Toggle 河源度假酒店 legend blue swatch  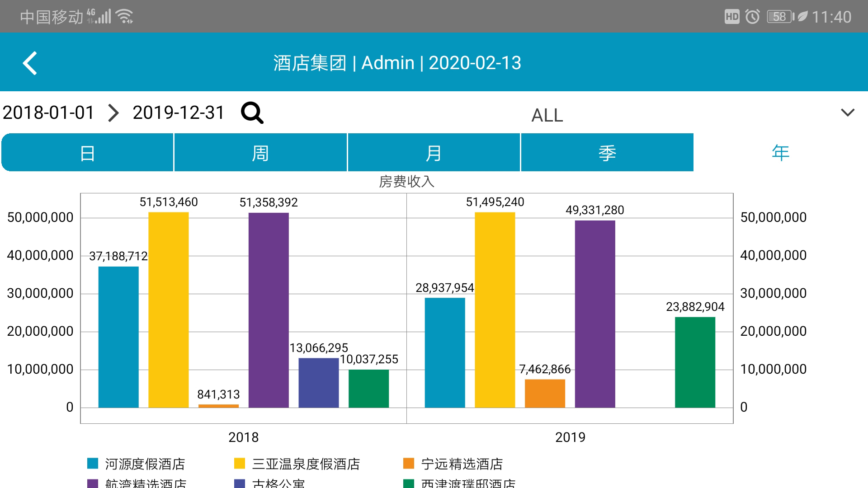point(93,464)
